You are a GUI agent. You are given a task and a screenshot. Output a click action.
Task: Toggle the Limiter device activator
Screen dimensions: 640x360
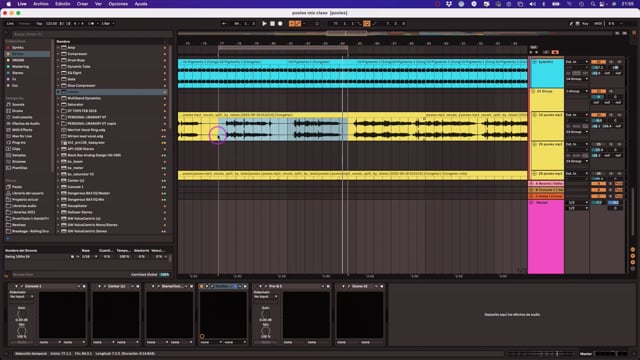coord(201,287)
